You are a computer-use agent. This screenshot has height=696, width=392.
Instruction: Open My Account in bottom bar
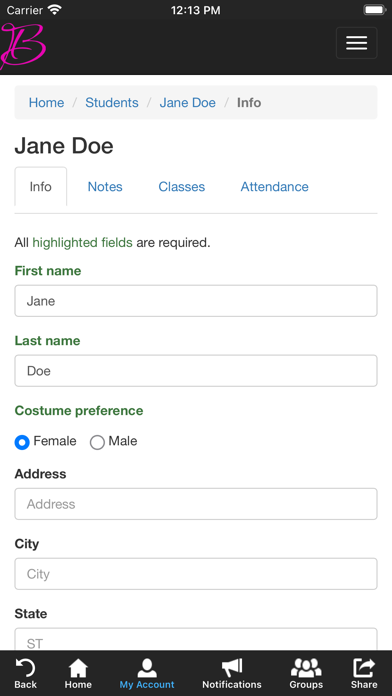(147, 668)
